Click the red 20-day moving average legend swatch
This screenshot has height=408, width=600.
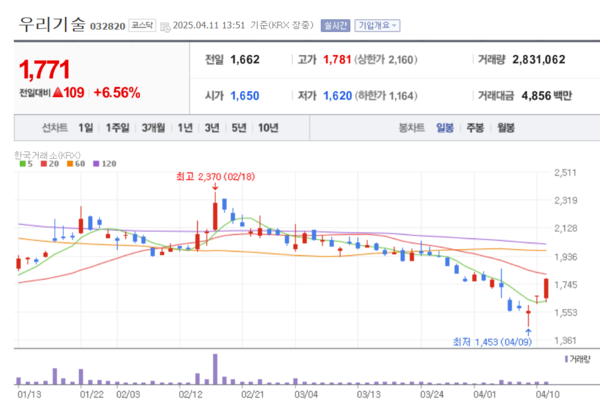[x=44, y=164]
